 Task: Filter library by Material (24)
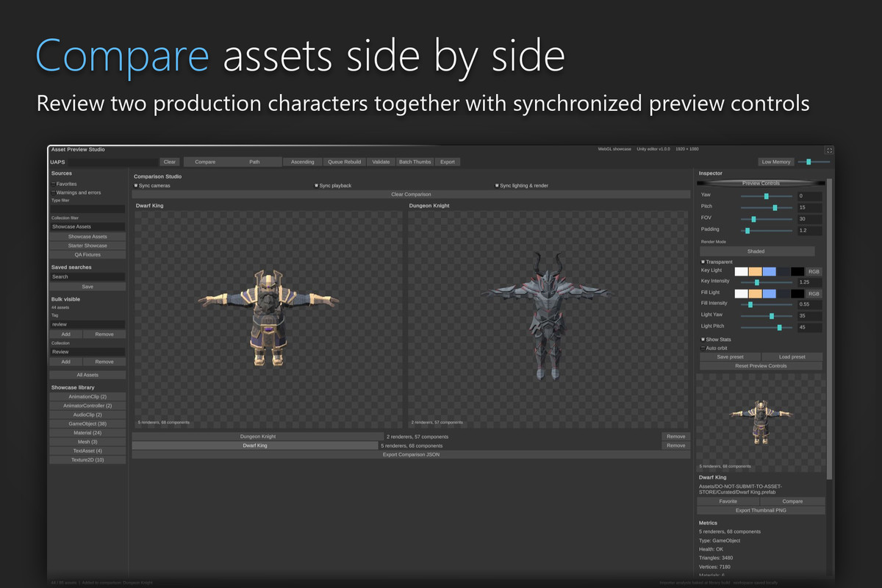[x=87, y=433]
